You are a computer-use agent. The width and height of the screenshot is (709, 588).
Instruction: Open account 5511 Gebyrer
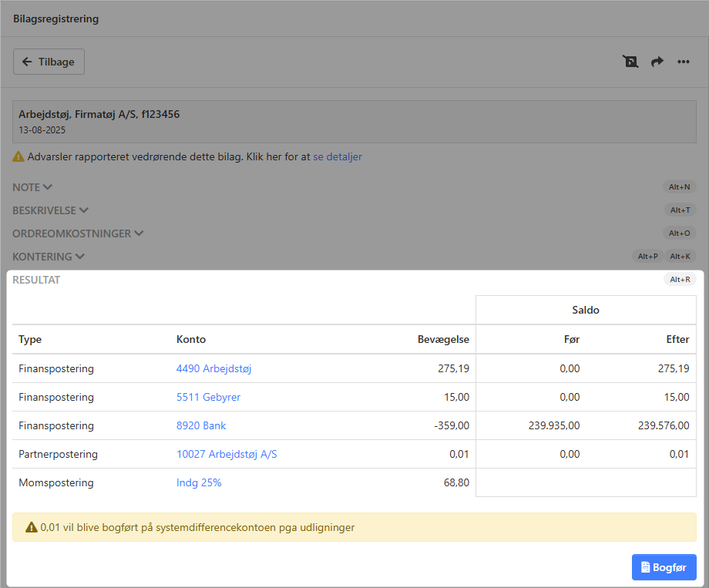(x=208, y=398)
